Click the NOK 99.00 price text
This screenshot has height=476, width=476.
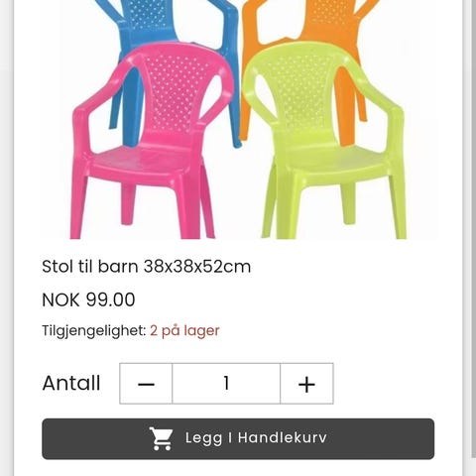pos(88,299)
